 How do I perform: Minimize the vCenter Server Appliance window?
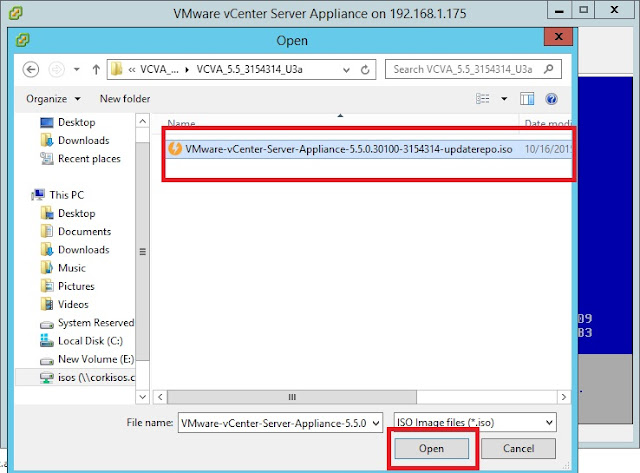click(x=560, y=10)
